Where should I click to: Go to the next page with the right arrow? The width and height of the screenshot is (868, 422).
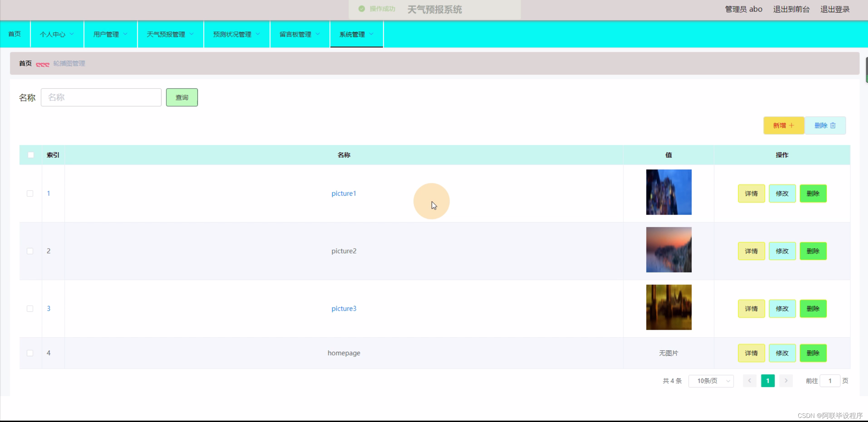pyautogui.click(x=786, y=381)
